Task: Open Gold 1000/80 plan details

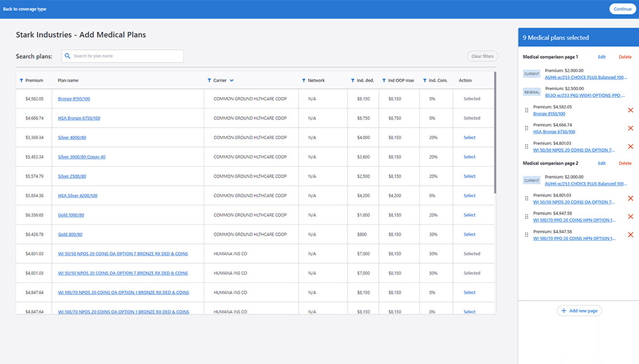Action: (71, 215)
